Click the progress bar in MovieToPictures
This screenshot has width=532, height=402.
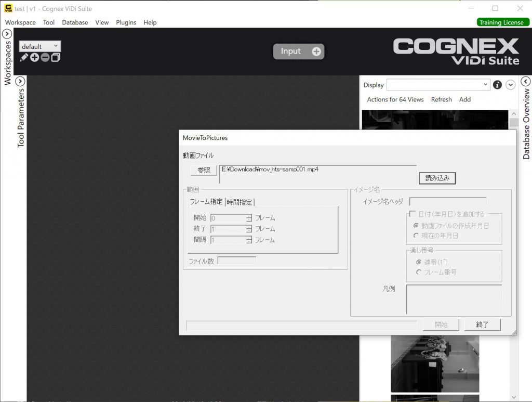(x=301, y=326)
